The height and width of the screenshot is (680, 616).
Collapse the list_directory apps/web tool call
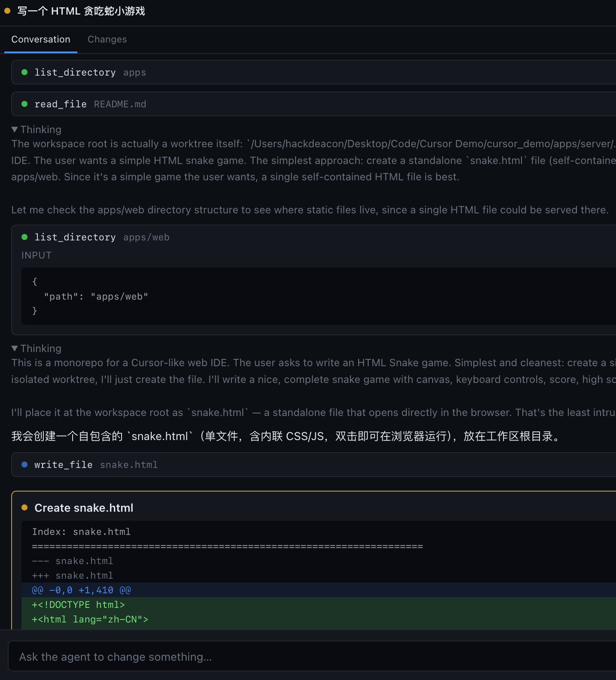coord(314,237)
